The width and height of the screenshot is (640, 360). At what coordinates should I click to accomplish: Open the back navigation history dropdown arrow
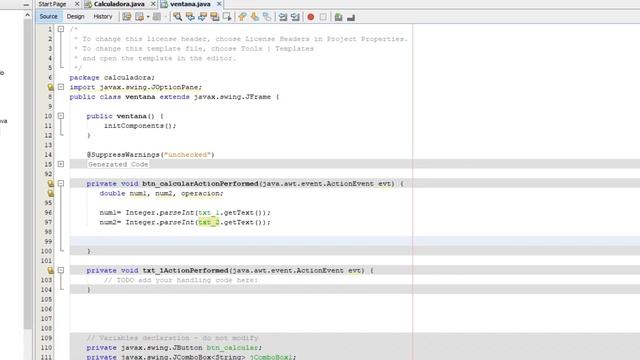[x=148, y=17]
